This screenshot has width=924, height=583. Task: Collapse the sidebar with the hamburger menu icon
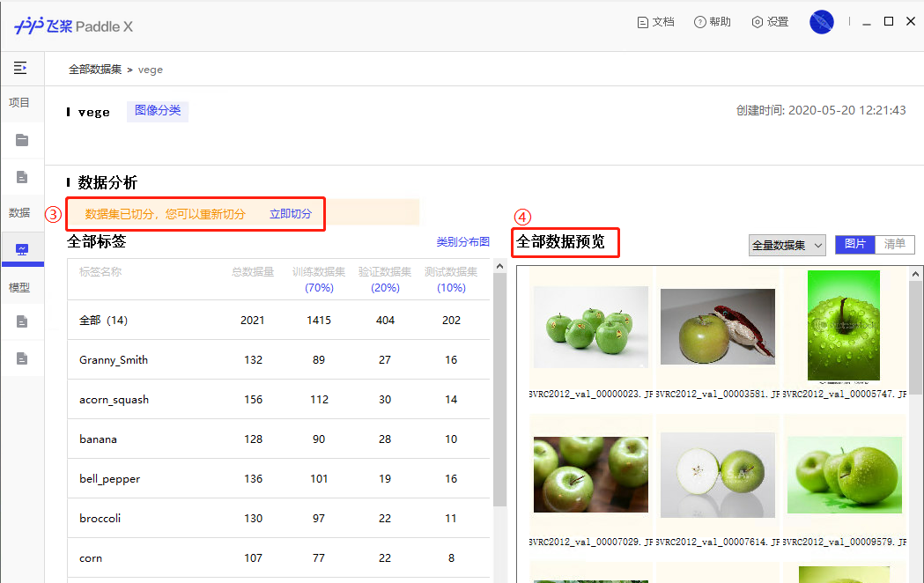coord(20,68)
